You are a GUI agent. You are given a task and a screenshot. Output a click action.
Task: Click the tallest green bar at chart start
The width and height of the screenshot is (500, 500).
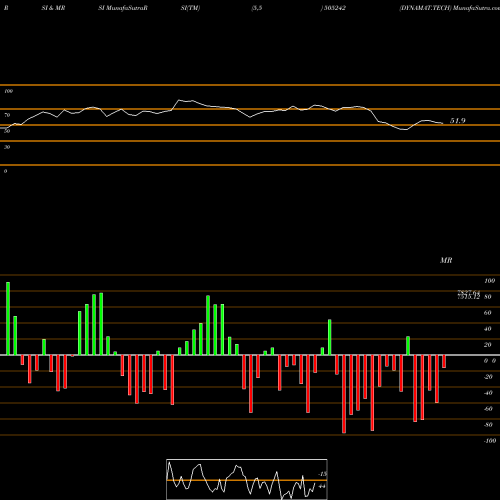(x=8, y=318)
